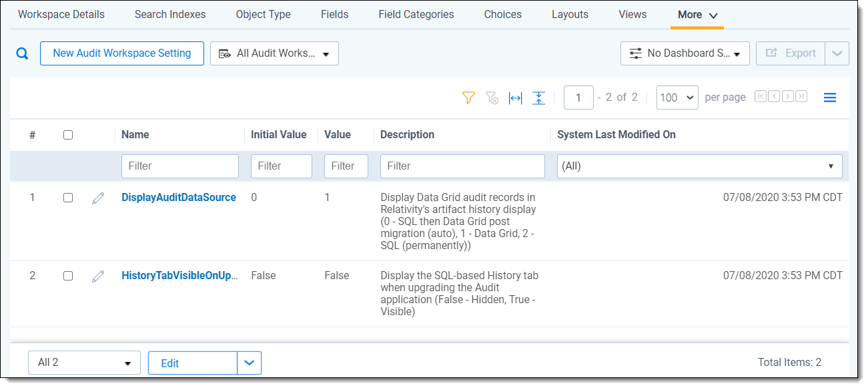The height and width of the screenshot is (388, 868).
Task: Tick the checkbox for row 2
Action: click(x=67, y=276)
